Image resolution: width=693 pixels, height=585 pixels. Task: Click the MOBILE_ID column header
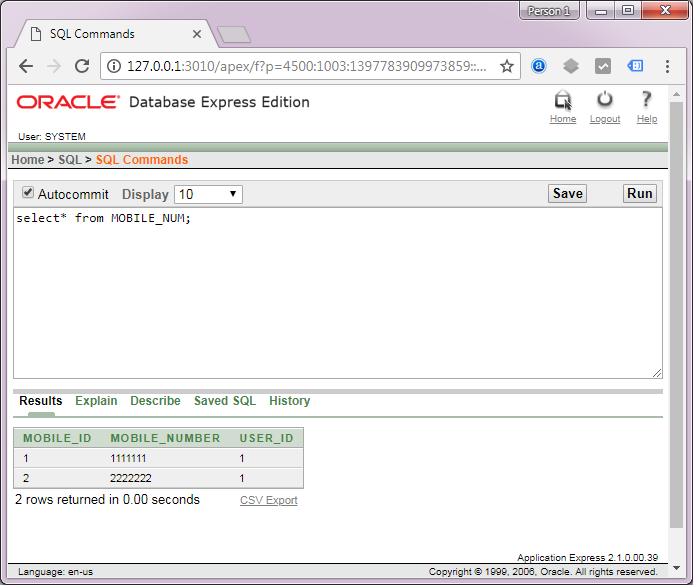pos(57,438)
